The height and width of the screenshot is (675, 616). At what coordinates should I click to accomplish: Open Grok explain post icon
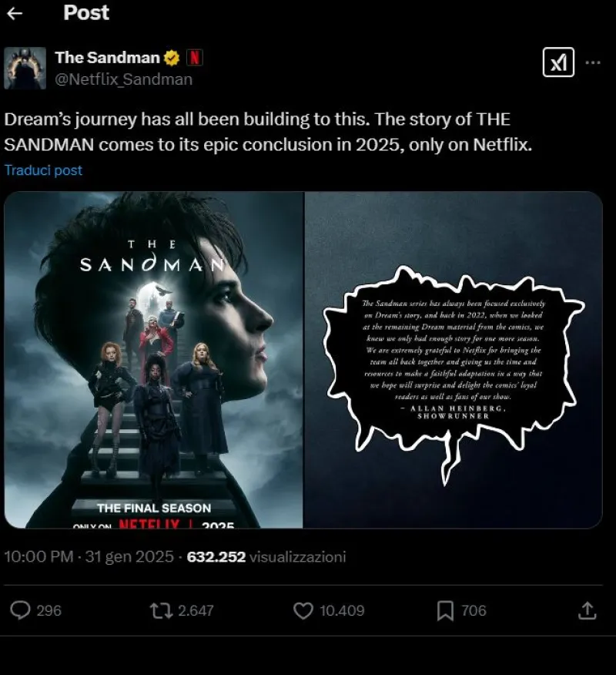click(x=558, y=62)
